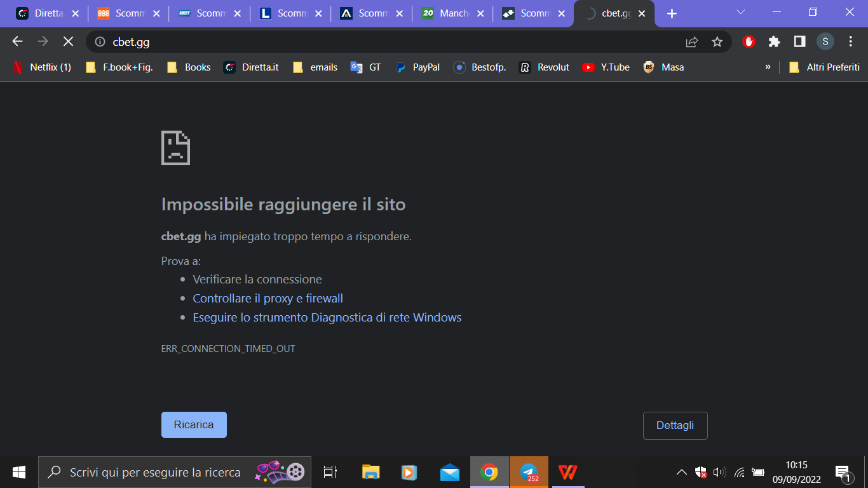Open the clock showing 10:15
This screenshot has width=868, height=488.
point(796,472)
